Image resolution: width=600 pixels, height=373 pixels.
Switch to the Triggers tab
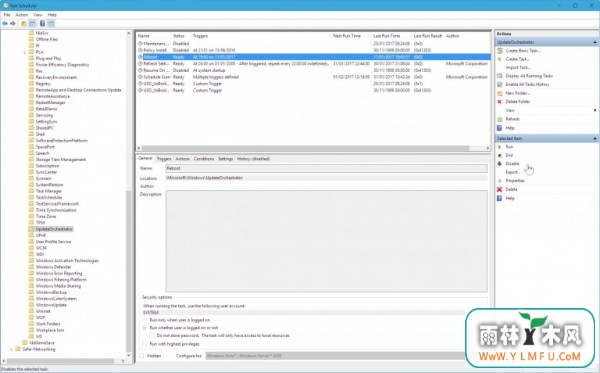pos(164,159)
